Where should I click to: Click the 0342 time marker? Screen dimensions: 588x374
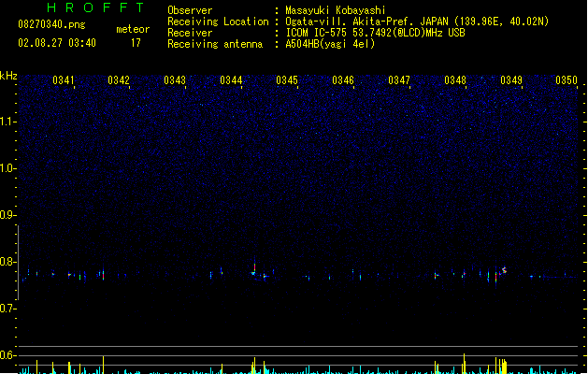[119, 80]
